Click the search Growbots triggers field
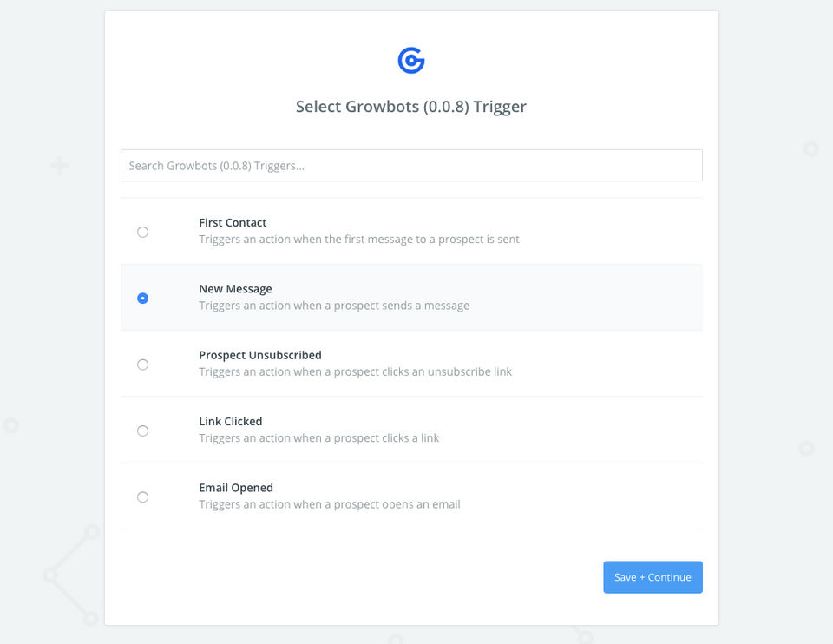Image resolution: width=833 pixels, height=644 pixels. tap(411, 165)
